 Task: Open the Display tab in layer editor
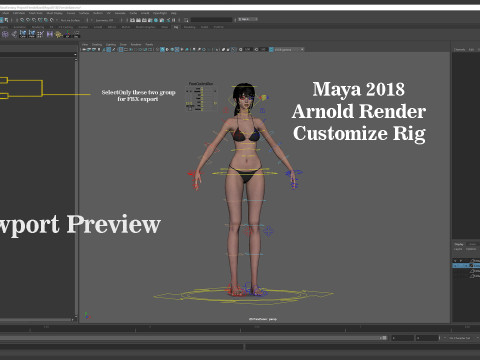459,244
